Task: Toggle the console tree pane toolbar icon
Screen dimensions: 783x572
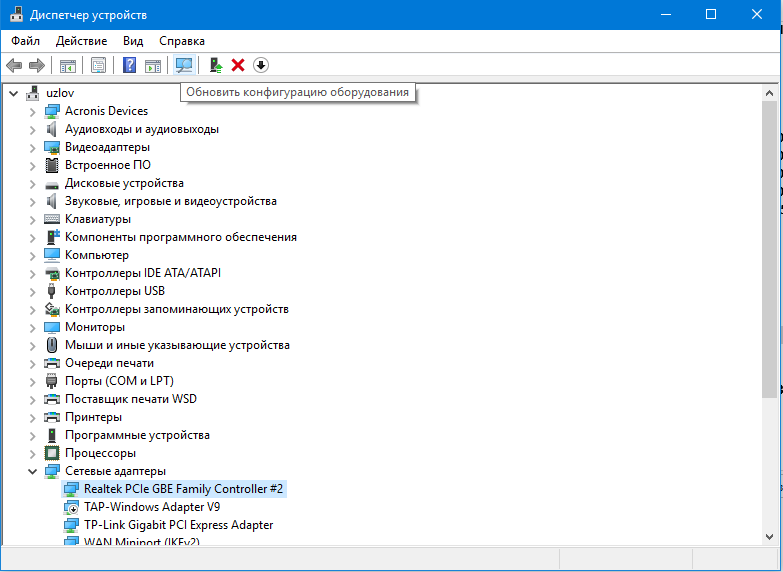Action: tap(68, 65)
